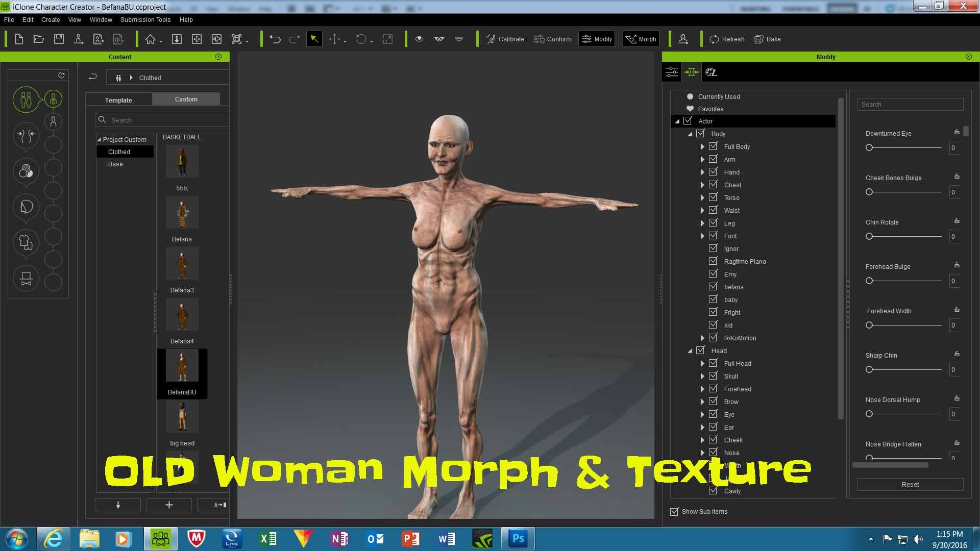Save the project using the floppy disk icon
The width and height of the screenshot is (980, 551).
click(x=59, y=39)
